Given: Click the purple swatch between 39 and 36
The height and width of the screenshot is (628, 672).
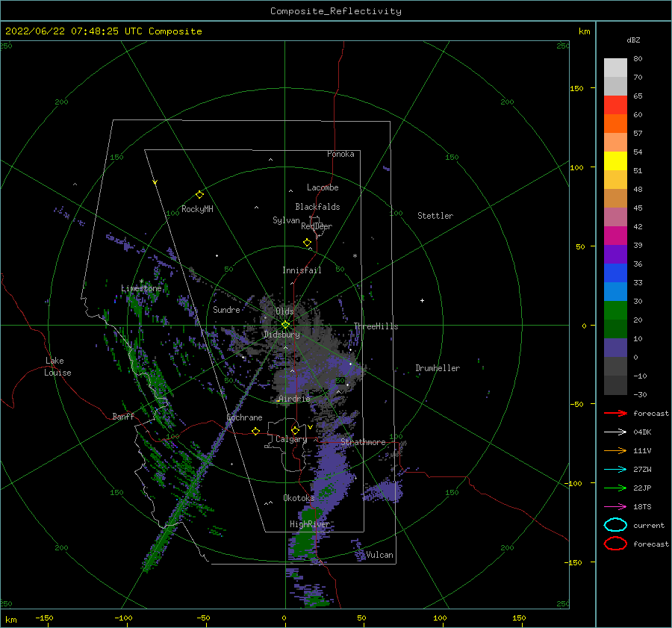Looking at the screenshot, I should [x=615, y=255].
